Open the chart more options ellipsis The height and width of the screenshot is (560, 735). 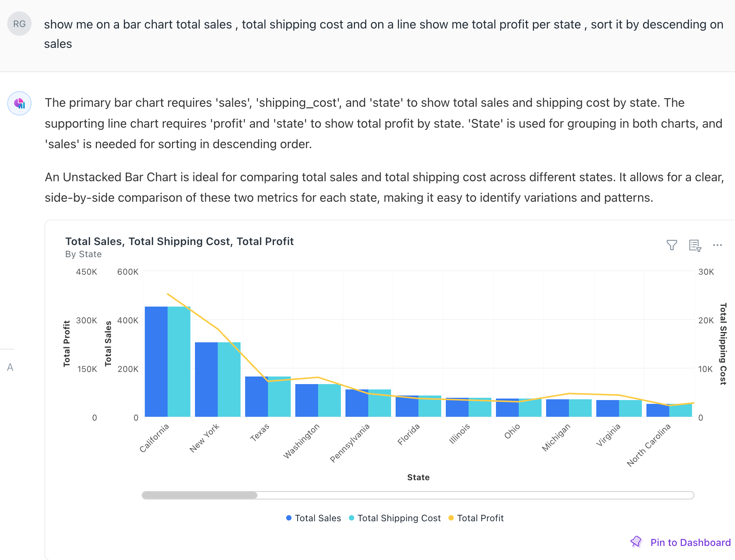point(717,245)
